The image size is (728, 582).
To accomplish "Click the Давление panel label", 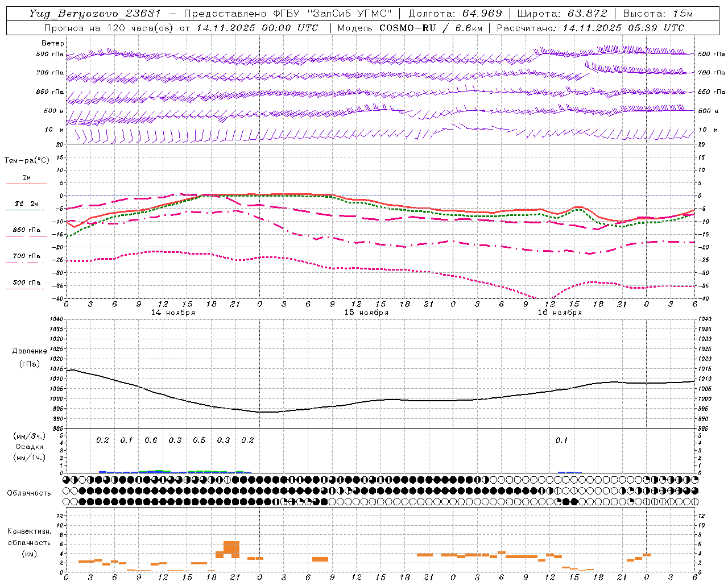I will coord(30,351).
